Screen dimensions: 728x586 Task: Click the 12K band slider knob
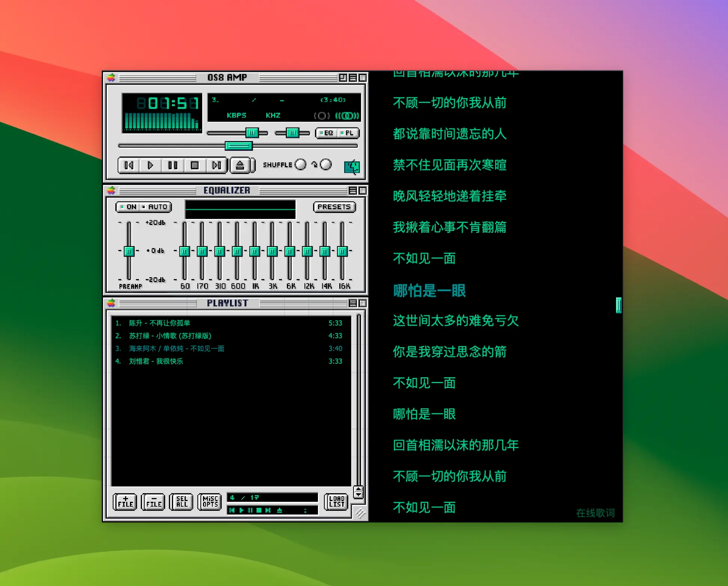point(307,251)
